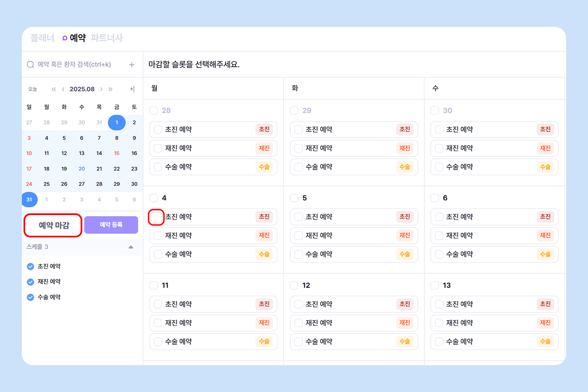
Task: Uncheck 수술 예약 in schedule list
Action: (31, 297)
